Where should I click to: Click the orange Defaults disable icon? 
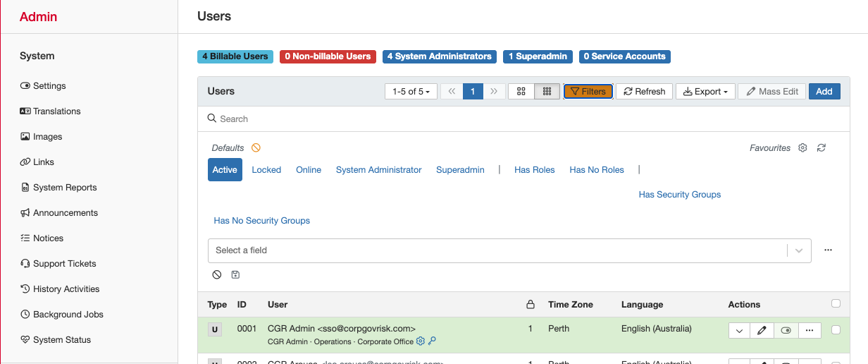click(256, 148)
